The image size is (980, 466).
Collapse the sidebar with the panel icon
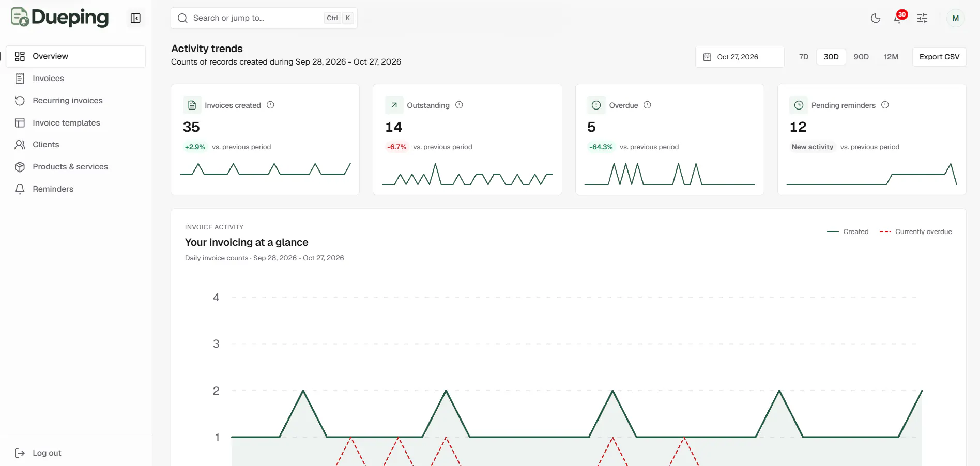[x=135, y=19]
